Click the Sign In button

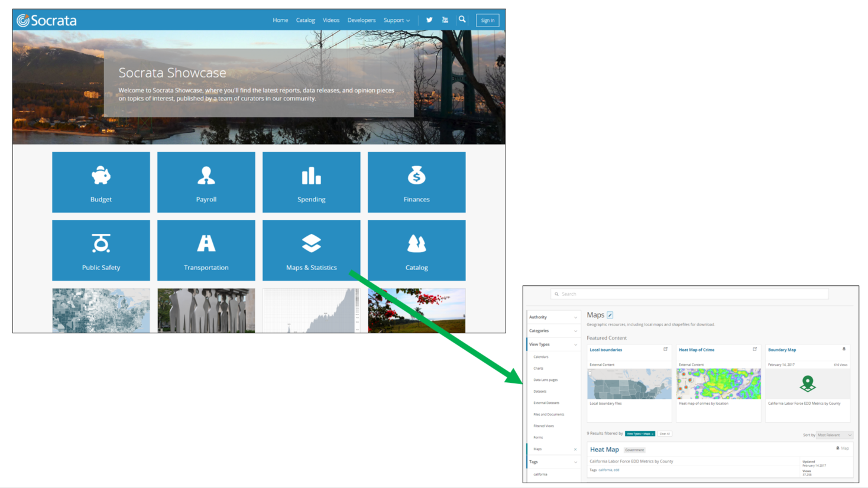488,20
